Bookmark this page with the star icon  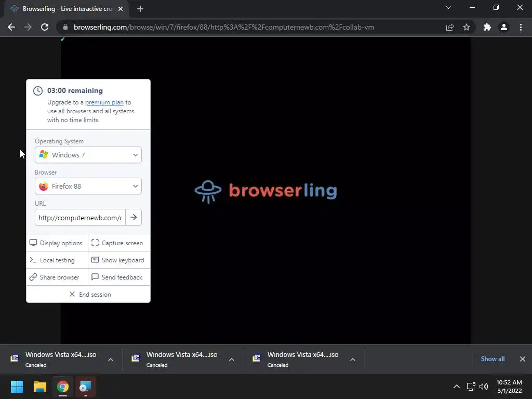point(467,27)
